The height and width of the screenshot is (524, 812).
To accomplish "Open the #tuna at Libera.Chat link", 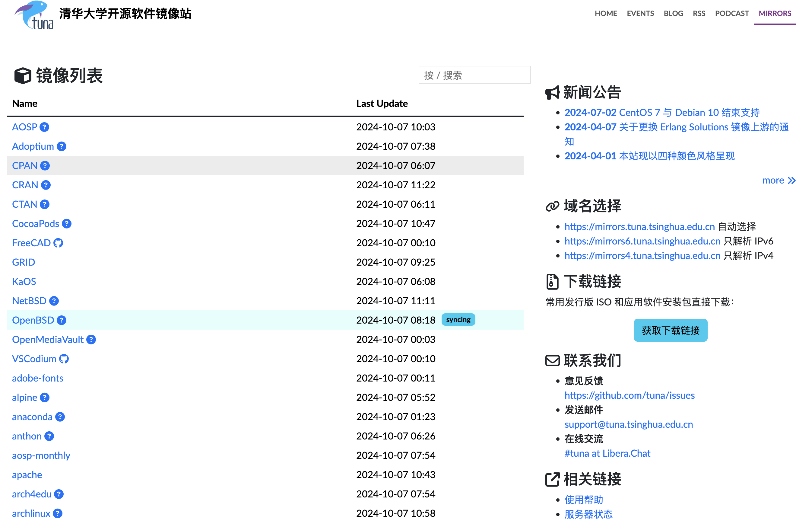I will tap(607, 453).
